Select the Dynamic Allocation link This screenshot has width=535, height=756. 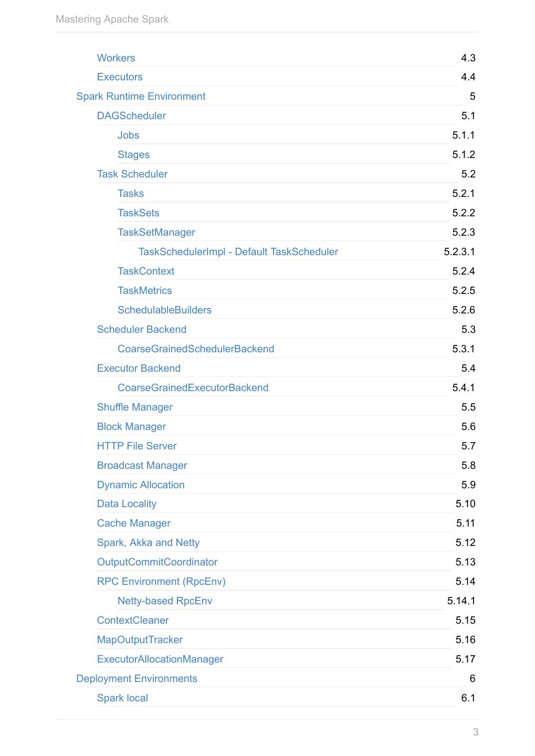(x=141, y=485)
